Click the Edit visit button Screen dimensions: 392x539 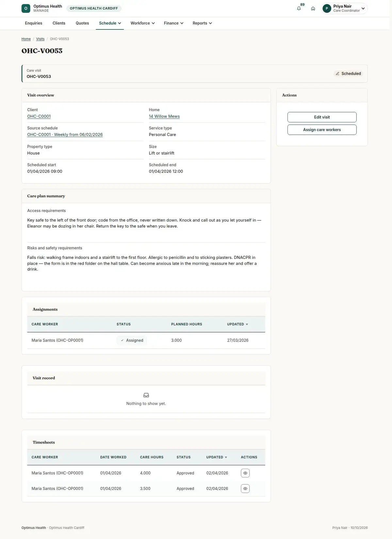(322, 117)
